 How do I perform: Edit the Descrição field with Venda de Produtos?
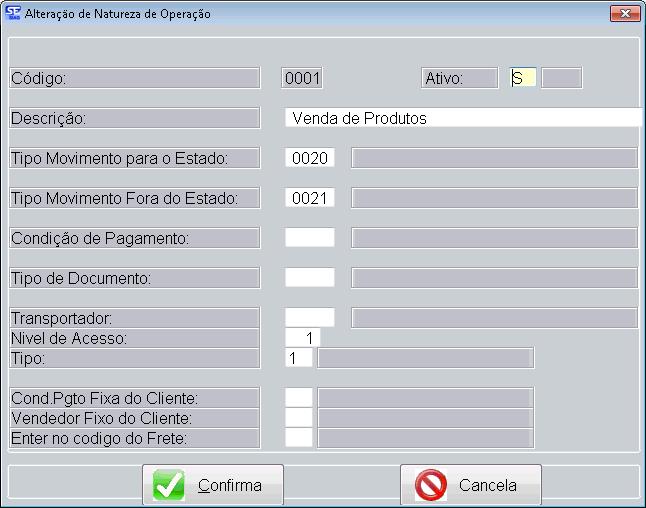462,118
